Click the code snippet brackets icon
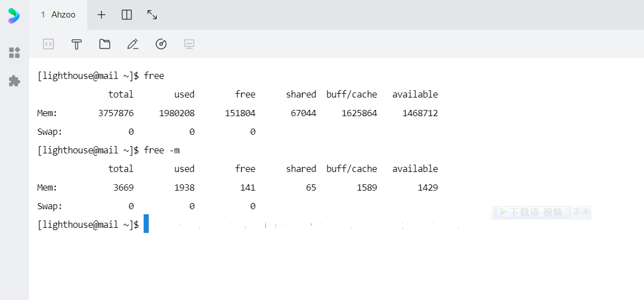This screenshot has height=300, width=644. (48, 44)
